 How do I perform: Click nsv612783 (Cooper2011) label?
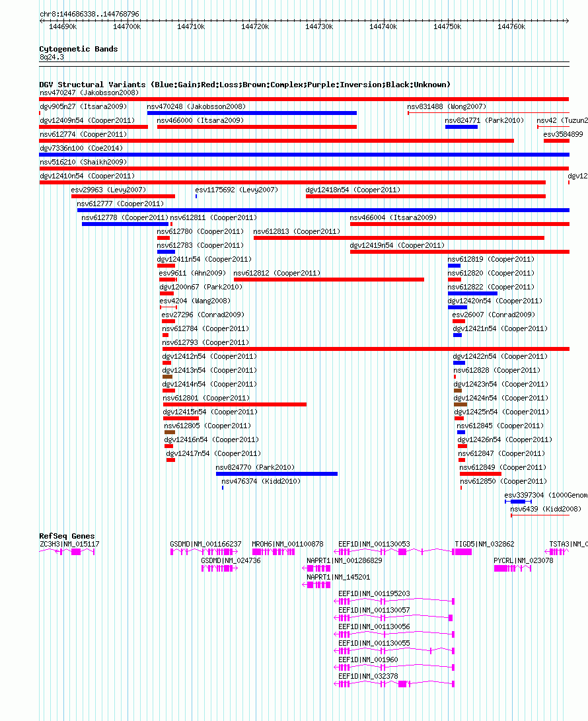click(200, 245)
